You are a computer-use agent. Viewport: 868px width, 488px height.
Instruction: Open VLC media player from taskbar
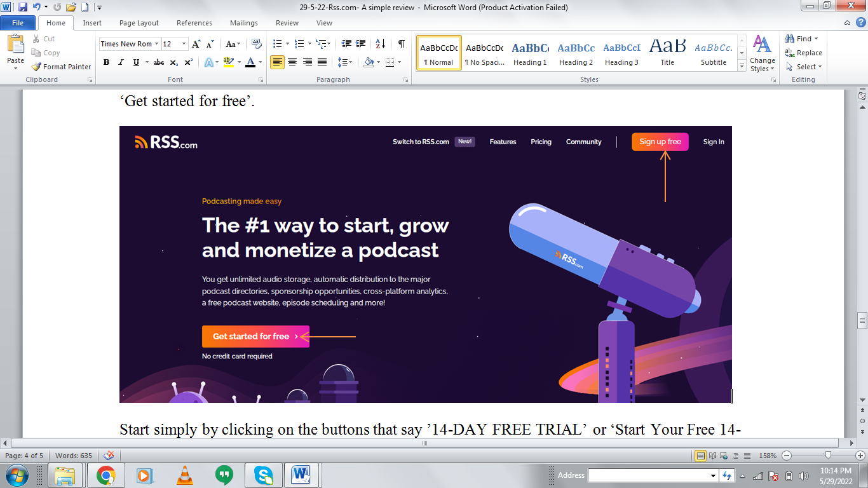[184, 475]
